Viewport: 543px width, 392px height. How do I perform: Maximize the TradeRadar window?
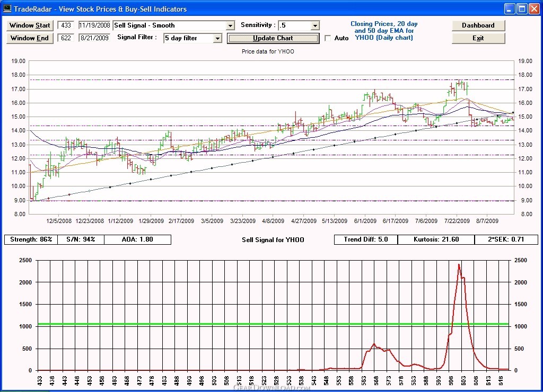[x=522, y=8]
